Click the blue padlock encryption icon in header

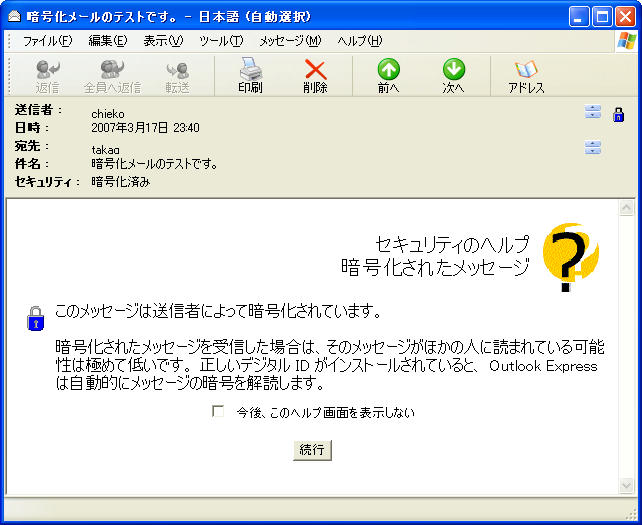[x=618, y=114]
